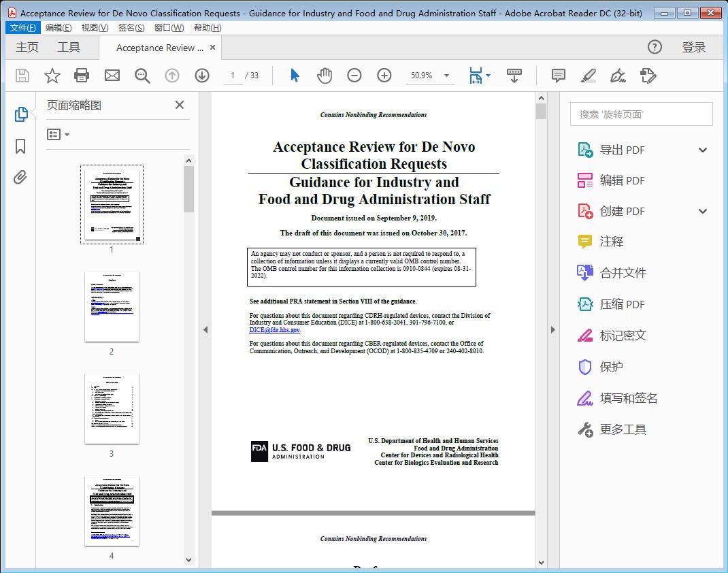Bookmark file with star icon

(52, 76)
